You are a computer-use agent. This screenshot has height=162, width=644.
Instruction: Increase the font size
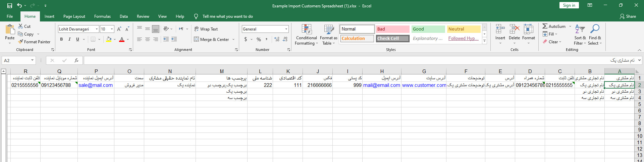pos(119,29)
